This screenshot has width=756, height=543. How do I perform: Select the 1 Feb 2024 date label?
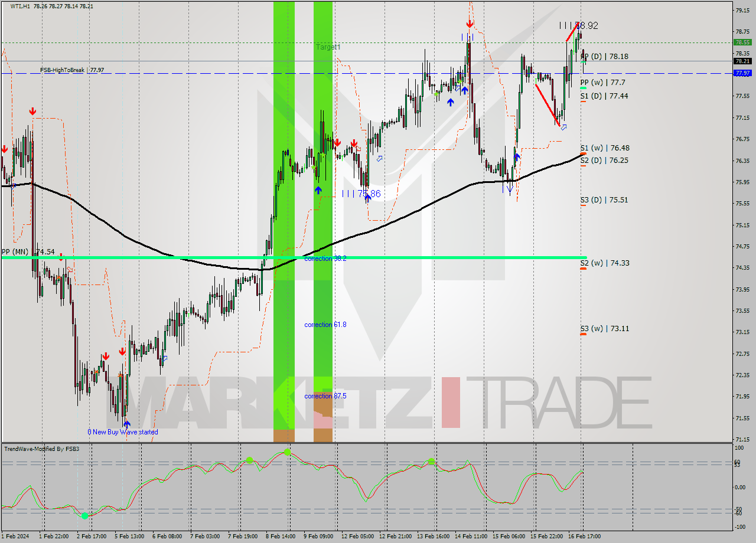pyautogui.click(x=15, y=537)
